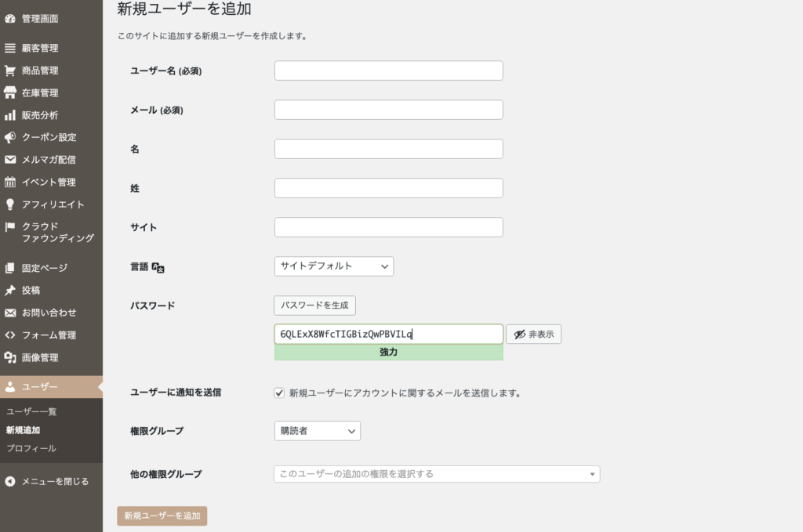Open メルマガ配信 via the envelope icon
This screenshot has width=803, height=532.
tap(10, 160)
